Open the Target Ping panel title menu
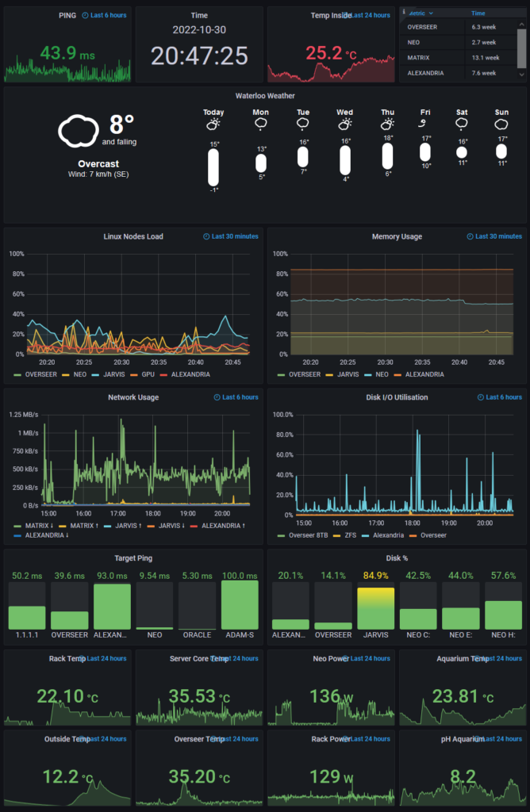Screen dimensions: 530x812 tap(132, 558)
